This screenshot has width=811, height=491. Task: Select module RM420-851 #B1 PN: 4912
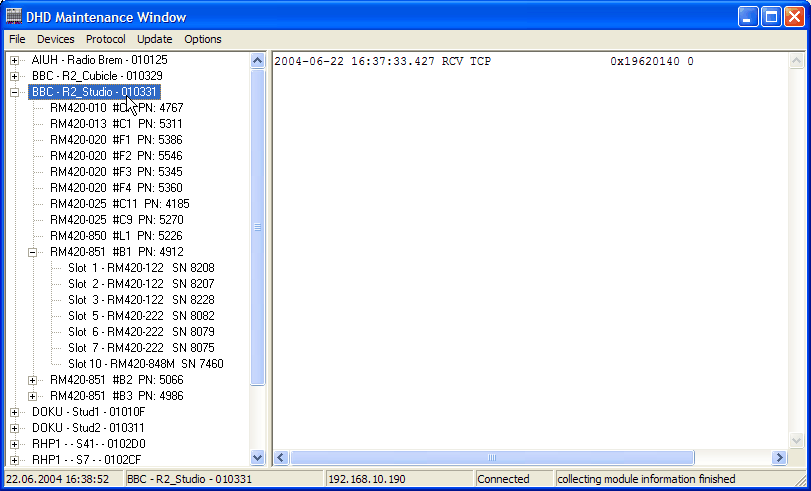(116, 252)
